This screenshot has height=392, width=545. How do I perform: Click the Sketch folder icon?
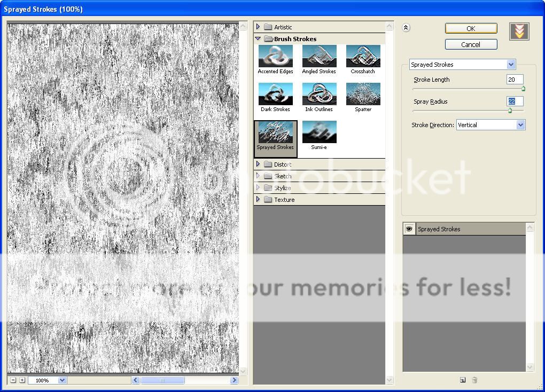268,176
